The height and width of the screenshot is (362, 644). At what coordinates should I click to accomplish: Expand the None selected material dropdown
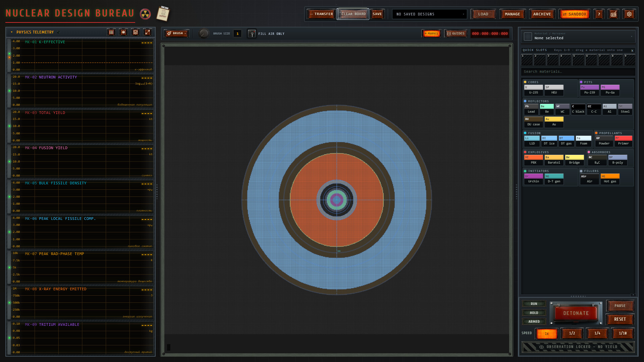coord(578,36)
